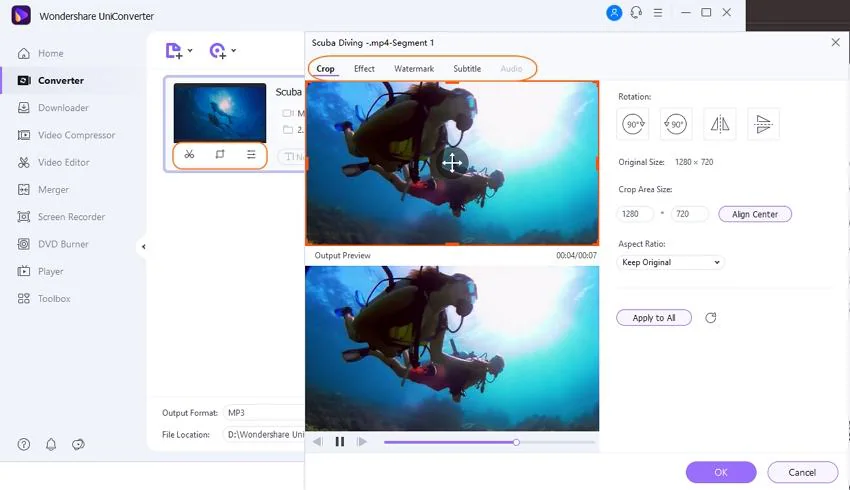This screenshot has height=490, width=850.
Task: Click the scissors Trim icon
Action: [x=189, y=154]
